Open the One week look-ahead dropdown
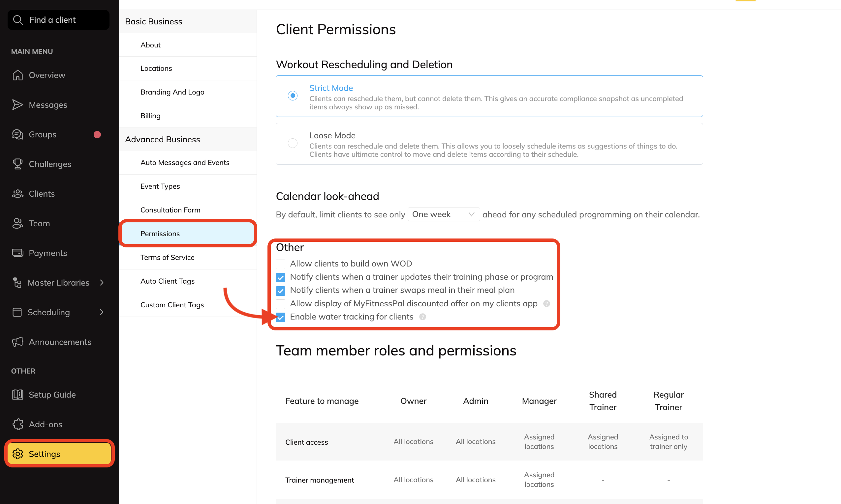841x504 pixels. [x=443, y=214]
